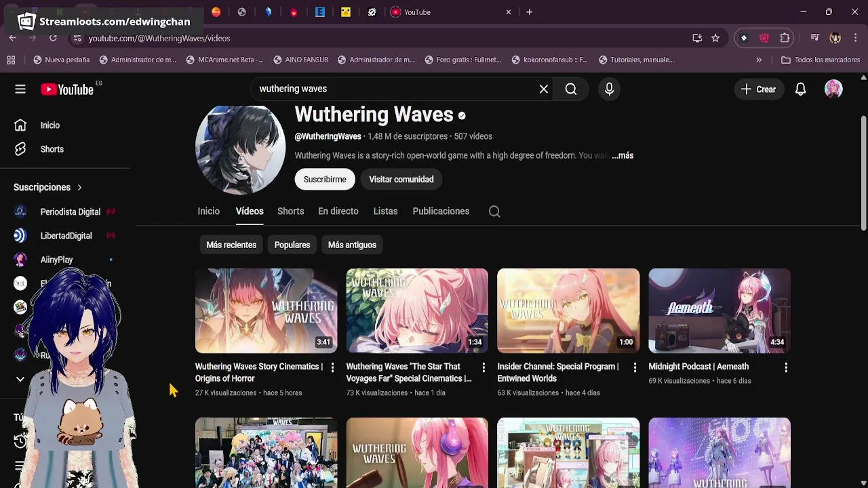Screen dimensions: 868x488
Task: Open Todos los marcadores folder
Action: [821, 60]
